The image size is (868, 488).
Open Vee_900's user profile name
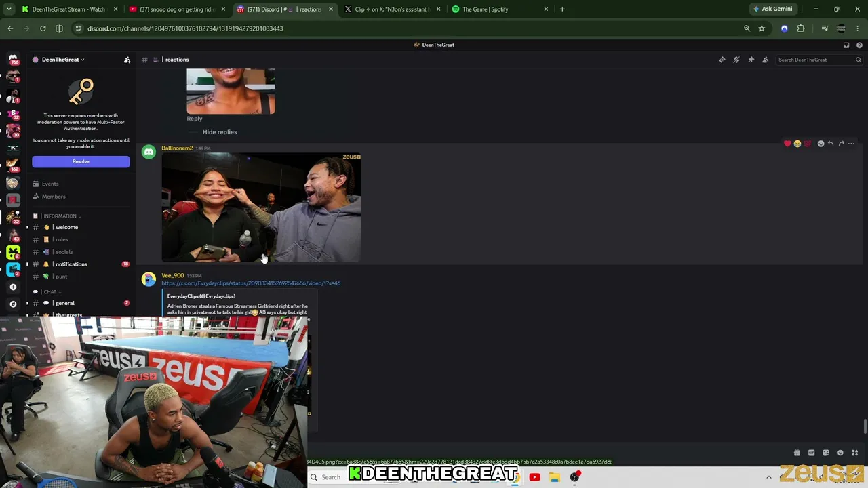point(173,276)
